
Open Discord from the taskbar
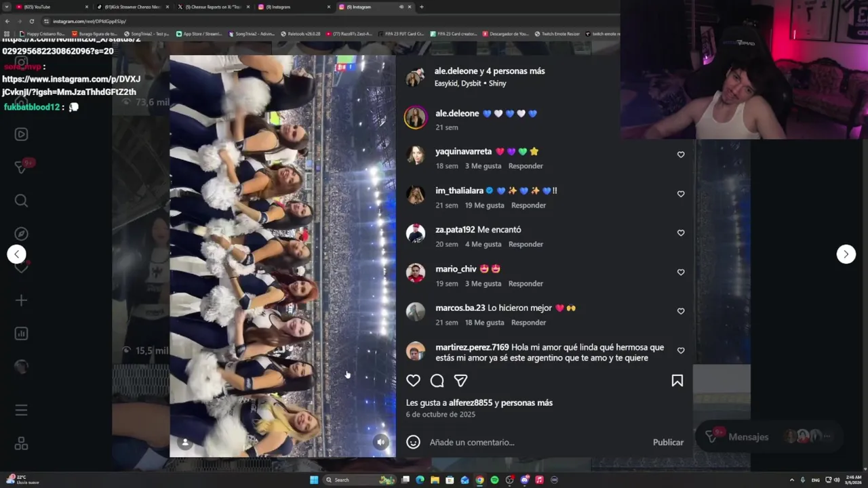[524, 480]
